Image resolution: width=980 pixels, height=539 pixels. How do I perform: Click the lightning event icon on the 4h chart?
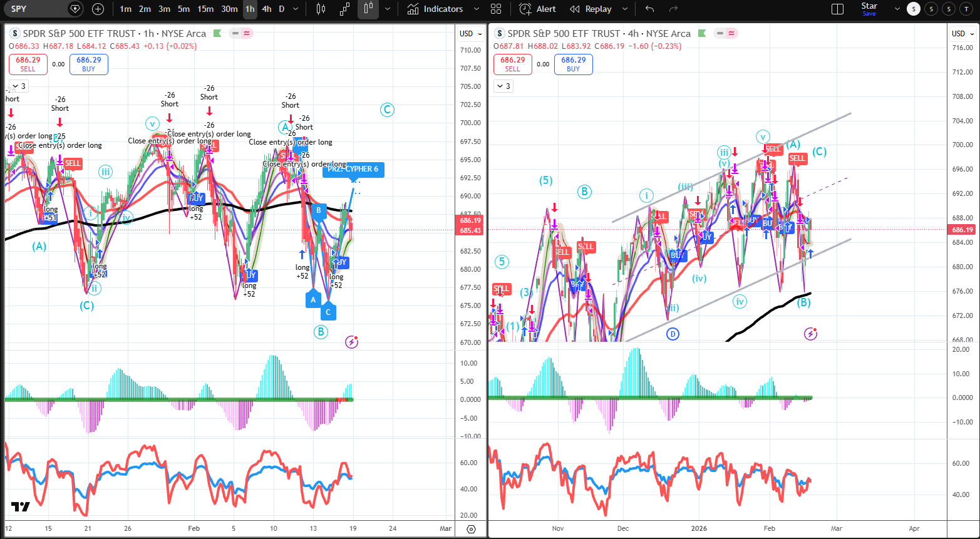pyautogui.click(x=810, y=334)
